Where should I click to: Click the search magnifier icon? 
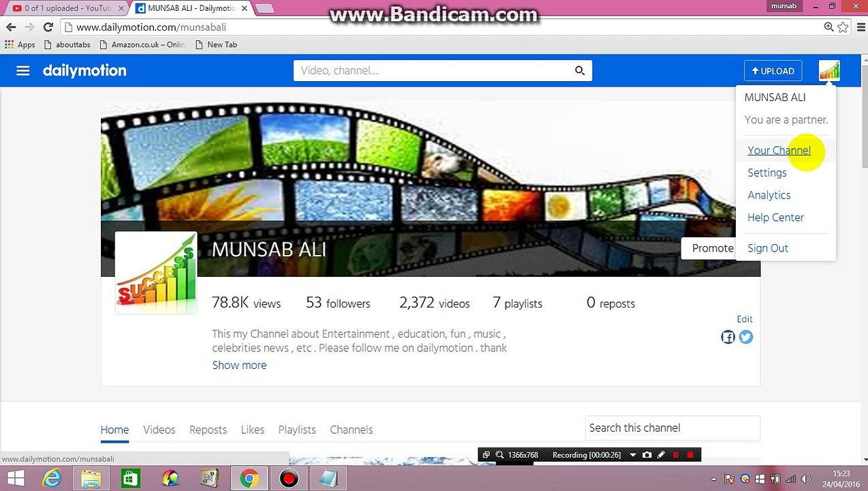pyautogui.click(x=580, y=70)
